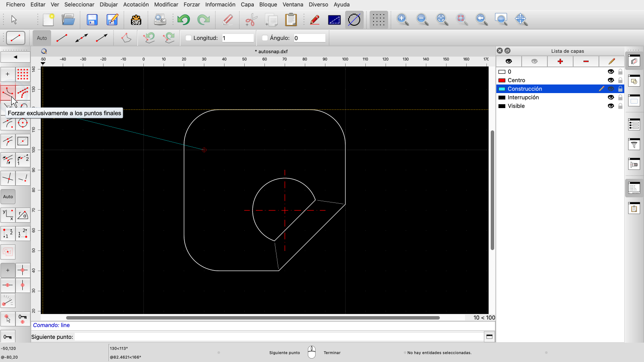Screen dimensions: 644x362
Task: Expand the command line history button
Action: pos(489,337)
